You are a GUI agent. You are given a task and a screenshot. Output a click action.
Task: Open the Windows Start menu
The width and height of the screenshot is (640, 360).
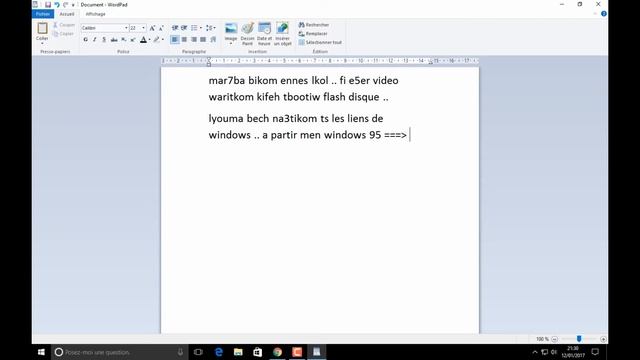point(41,352)
